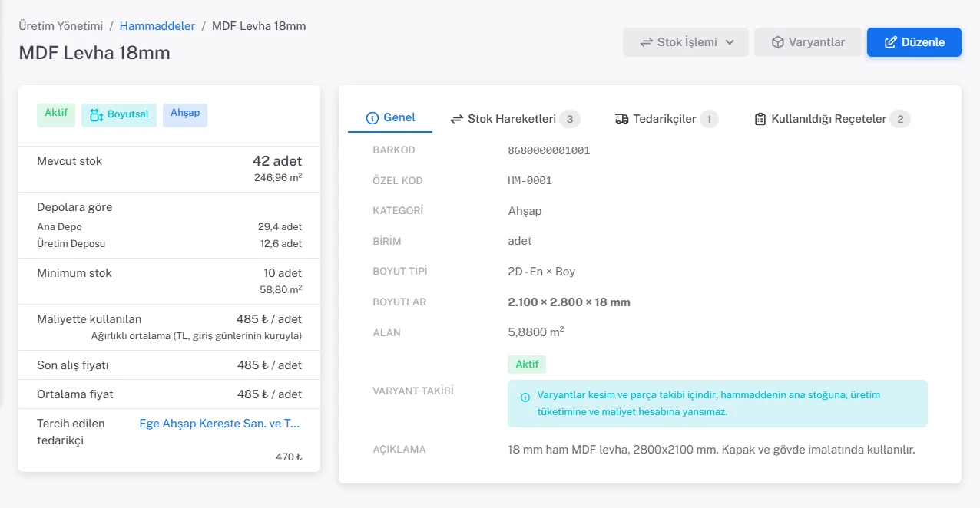Viewport: 980px width, 508px height.
Task: Click the cube icon beside Varyantlar
Action: click(778, 42)
